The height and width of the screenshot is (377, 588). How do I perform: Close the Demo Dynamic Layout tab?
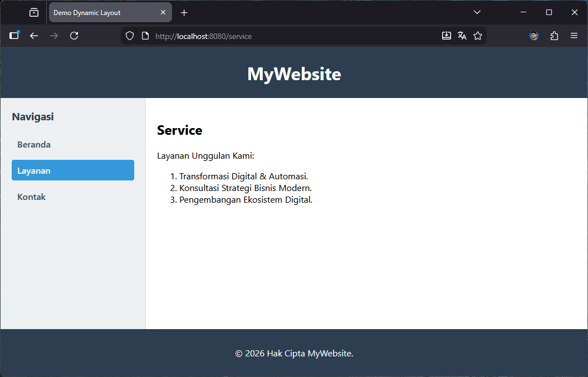point(163,12)
